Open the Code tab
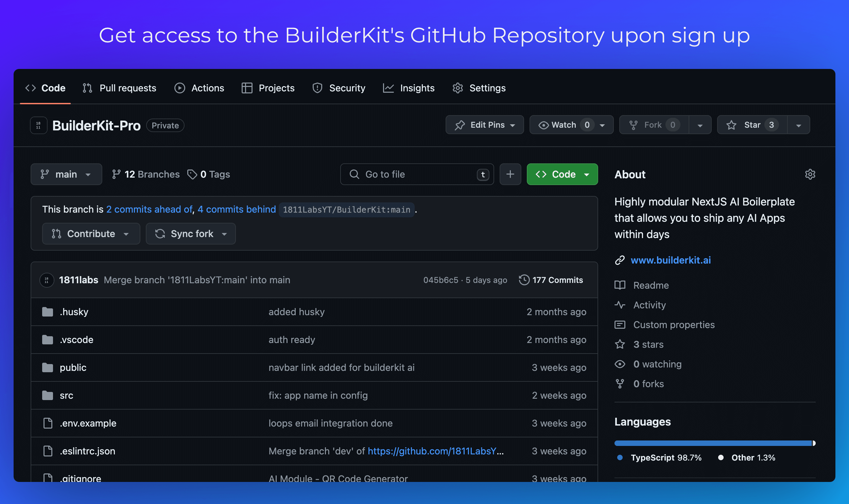Viewport: 849px width, 504px height. pos(45,88)
